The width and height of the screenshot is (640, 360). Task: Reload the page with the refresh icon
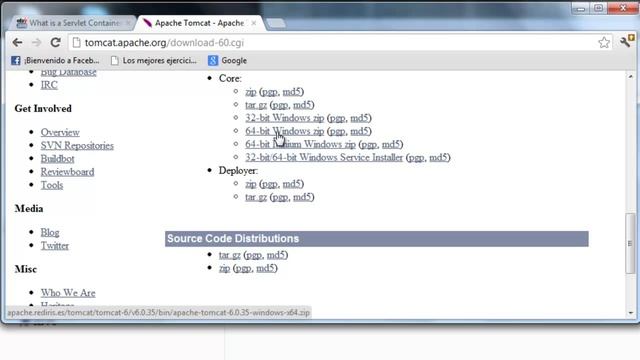[56, 42]
